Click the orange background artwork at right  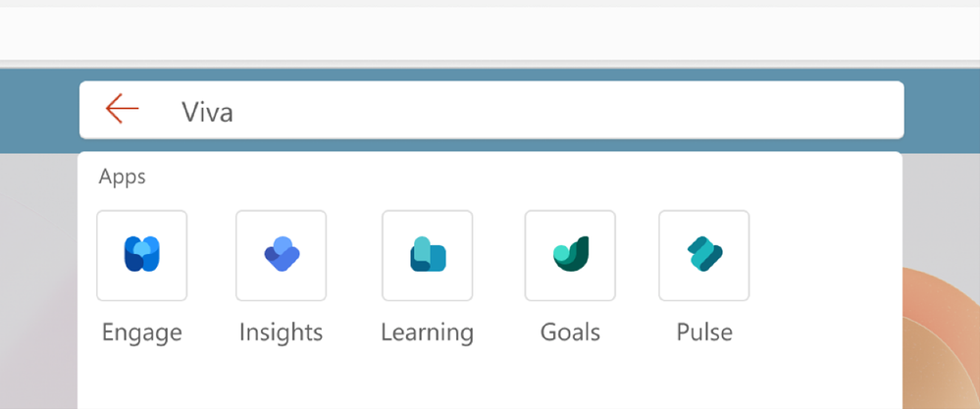[944, 337]
